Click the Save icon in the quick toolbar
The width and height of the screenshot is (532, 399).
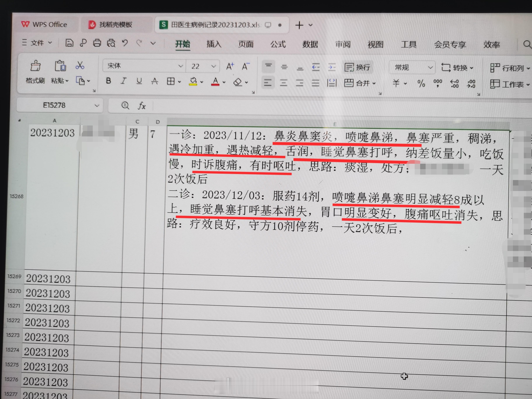(x=69, y=43)
